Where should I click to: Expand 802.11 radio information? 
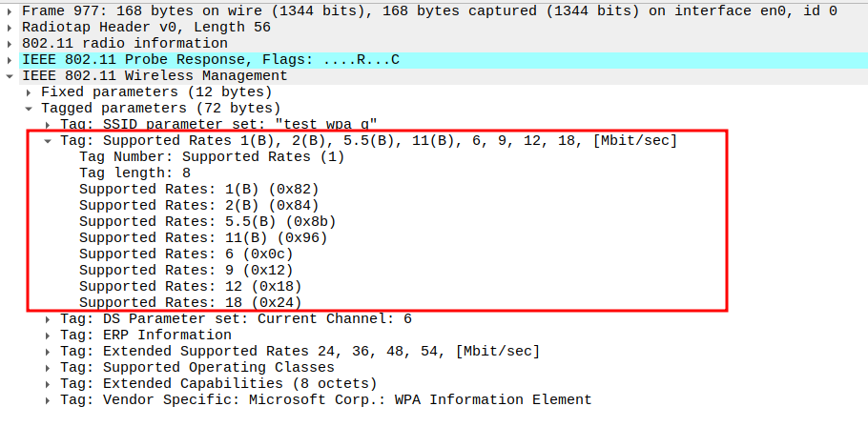(x=9, y=43)
